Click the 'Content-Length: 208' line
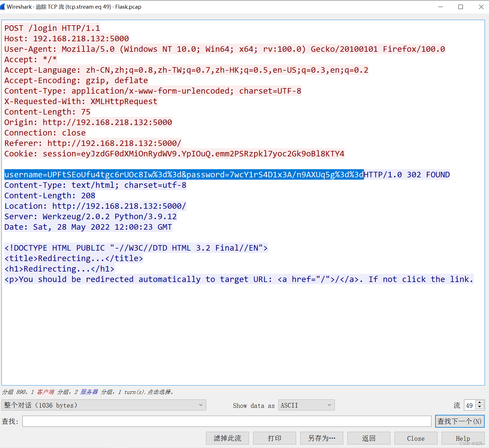Screen dimensions: 489x448 [50, 196]
